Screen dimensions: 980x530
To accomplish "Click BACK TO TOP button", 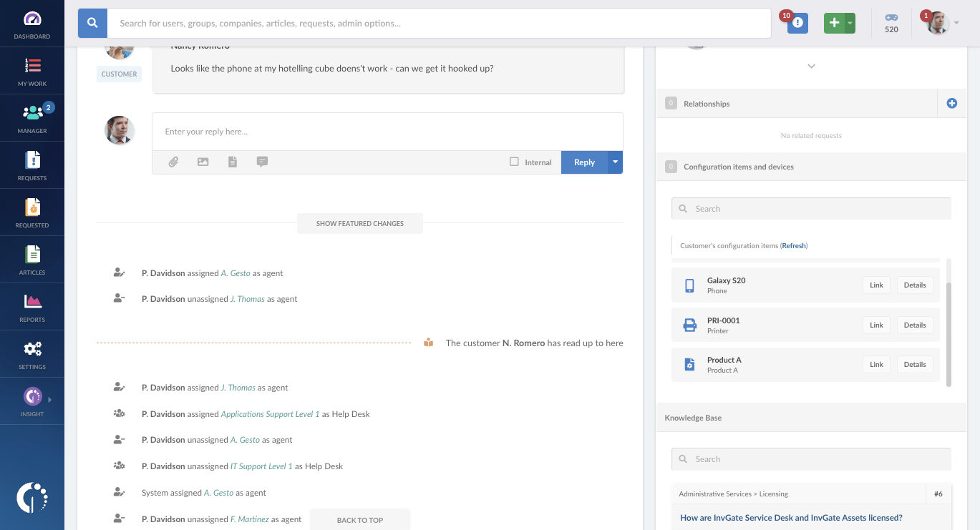I will coord(360,520).
